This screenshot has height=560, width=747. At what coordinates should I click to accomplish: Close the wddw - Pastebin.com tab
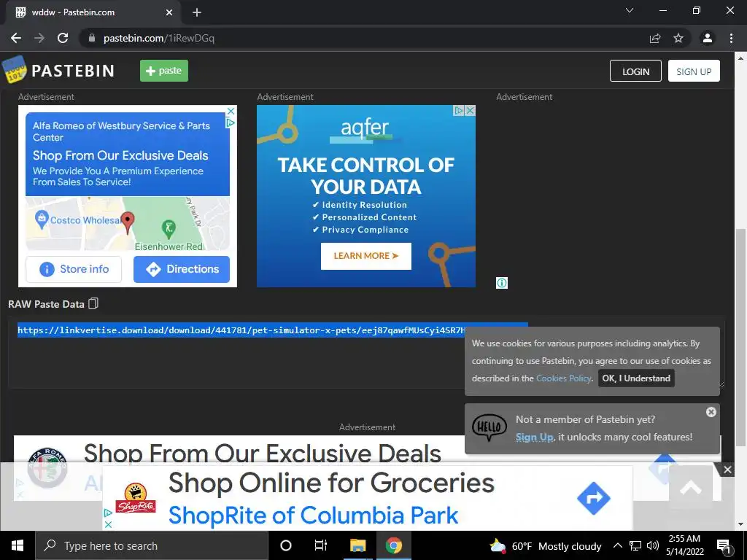click(x=169, y=12)
